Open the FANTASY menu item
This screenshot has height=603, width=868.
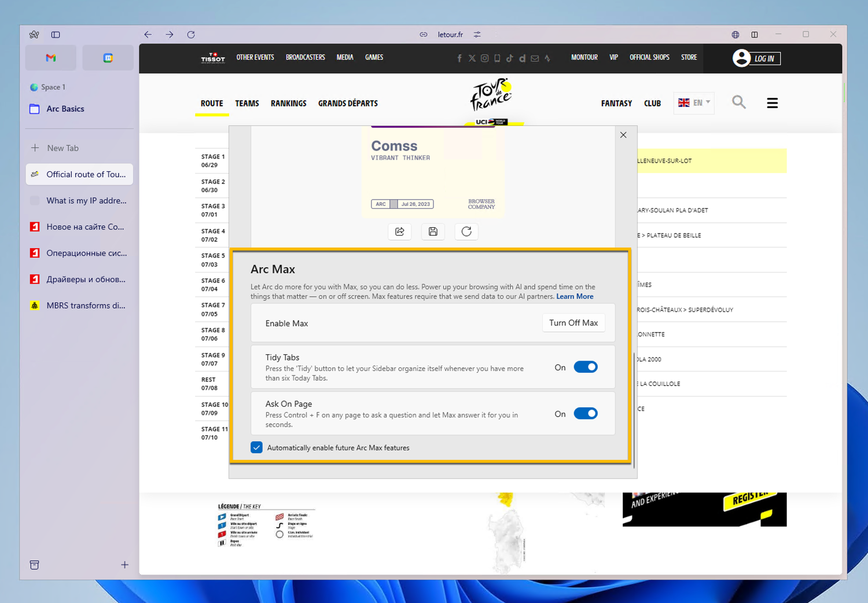coord(616,104)
